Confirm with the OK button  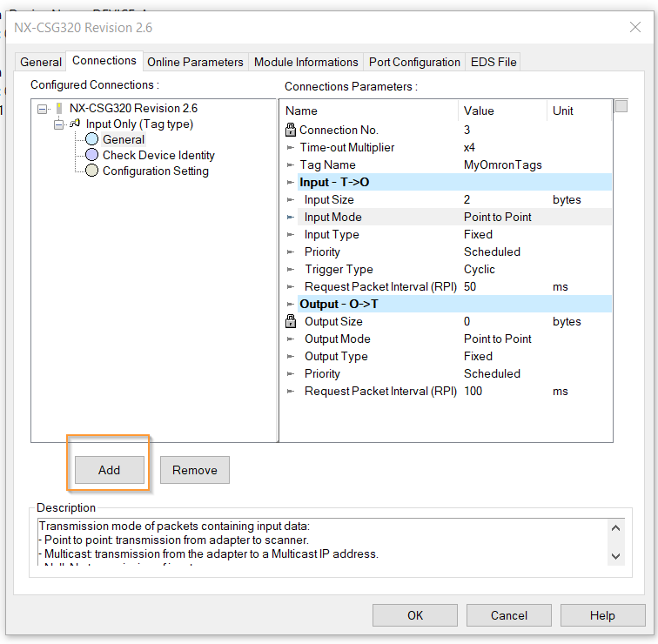415,615
